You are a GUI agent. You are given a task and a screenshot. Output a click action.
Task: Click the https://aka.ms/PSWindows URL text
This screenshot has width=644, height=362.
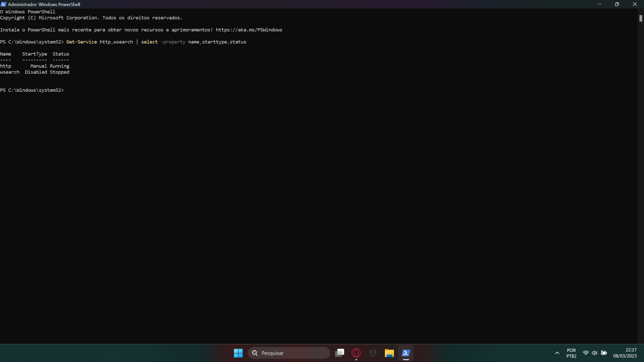(249, 30)
